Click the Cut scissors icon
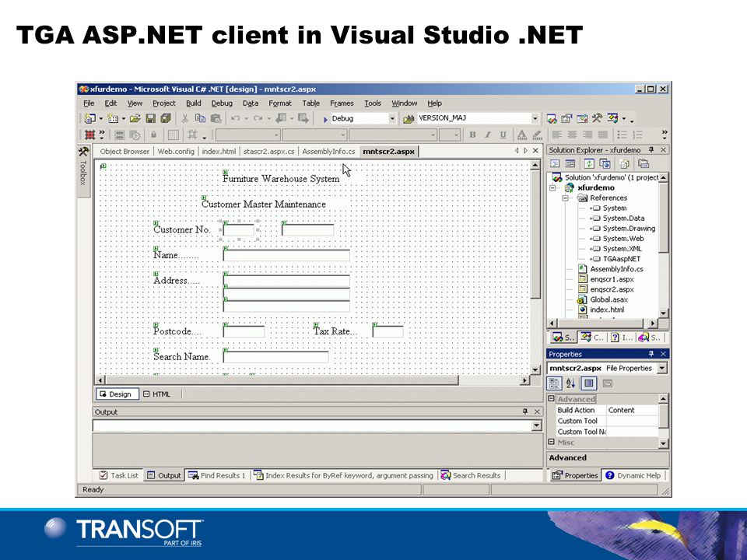Viewport: 747px width, 560px height. point(185,118)
